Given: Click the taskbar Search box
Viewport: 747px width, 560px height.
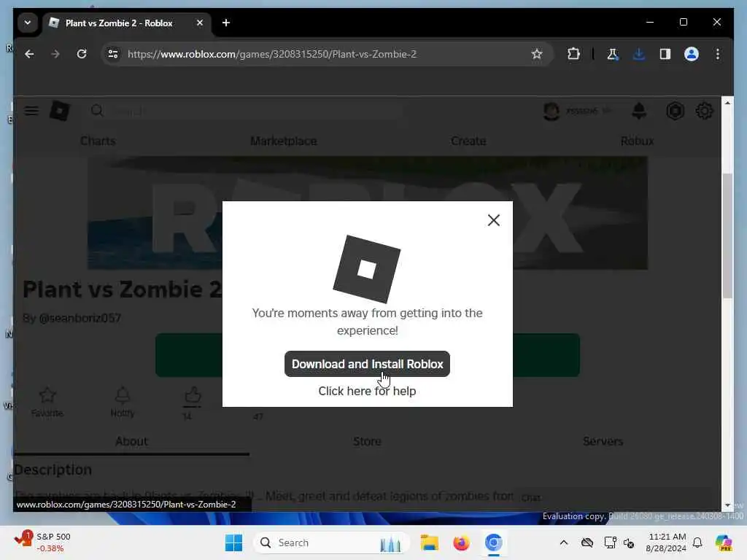Looking at the screenshot, I should (x=330, y=542).
